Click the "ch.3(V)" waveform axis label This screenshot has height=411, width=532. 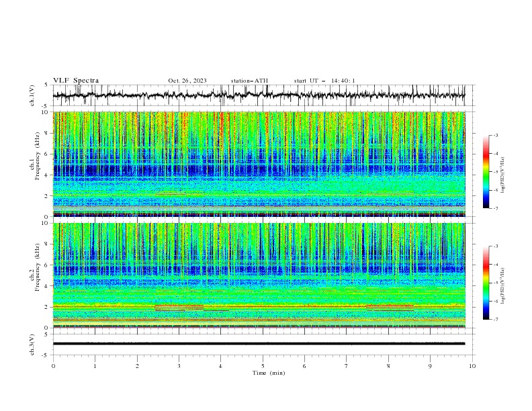click(32, 345)
